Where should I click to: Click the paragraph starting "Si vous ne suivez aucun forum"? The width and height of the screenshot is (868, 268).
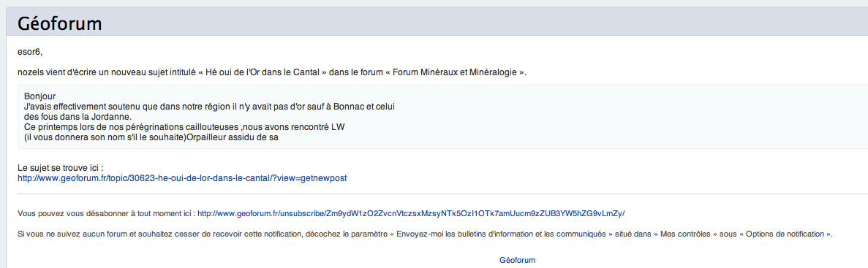point(425,234)
